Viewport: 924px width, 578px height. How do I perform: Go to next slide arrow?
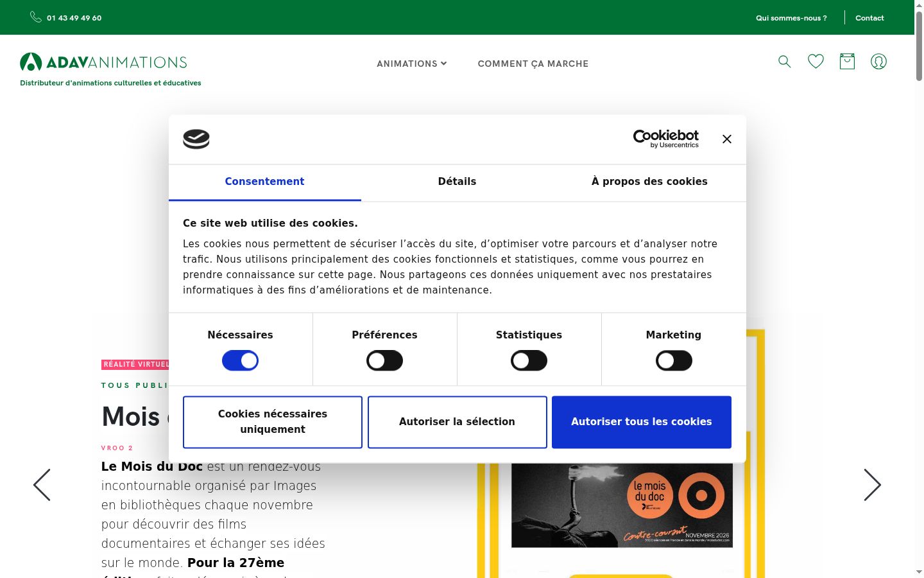[x=872, y=485]
